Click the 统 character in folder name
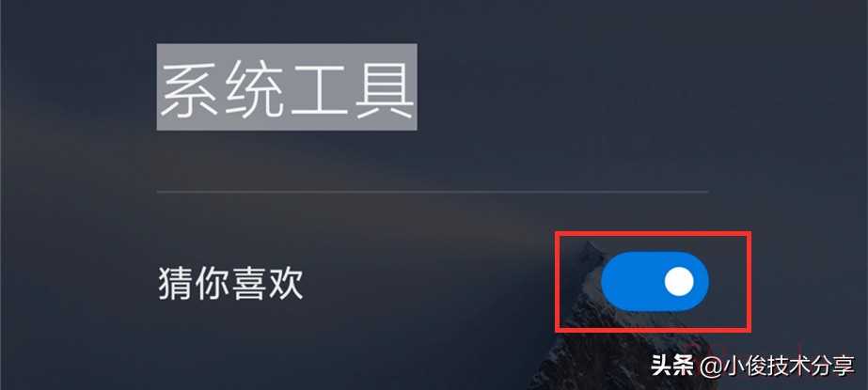The width and height of the screenshot is (868, 390). point(255,89)
